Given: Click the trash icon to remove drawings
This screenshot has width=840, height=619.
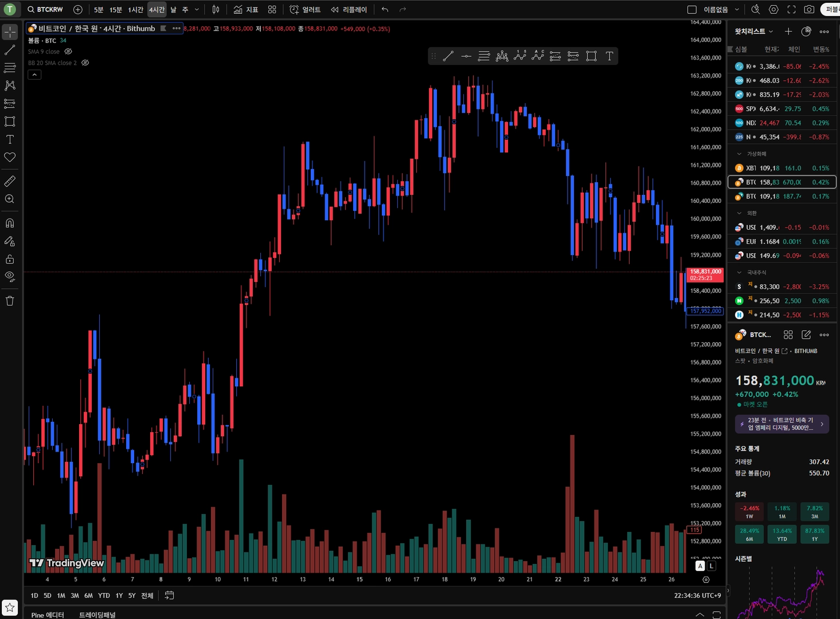Looking at the screenshot, I should point(10,301).
